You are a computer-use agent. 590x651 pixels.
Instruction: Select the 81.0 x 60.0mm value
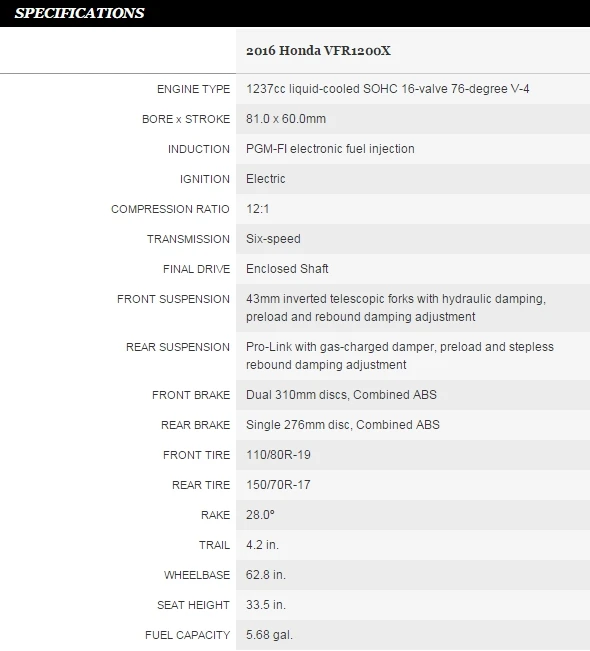(x=286, y=119)
